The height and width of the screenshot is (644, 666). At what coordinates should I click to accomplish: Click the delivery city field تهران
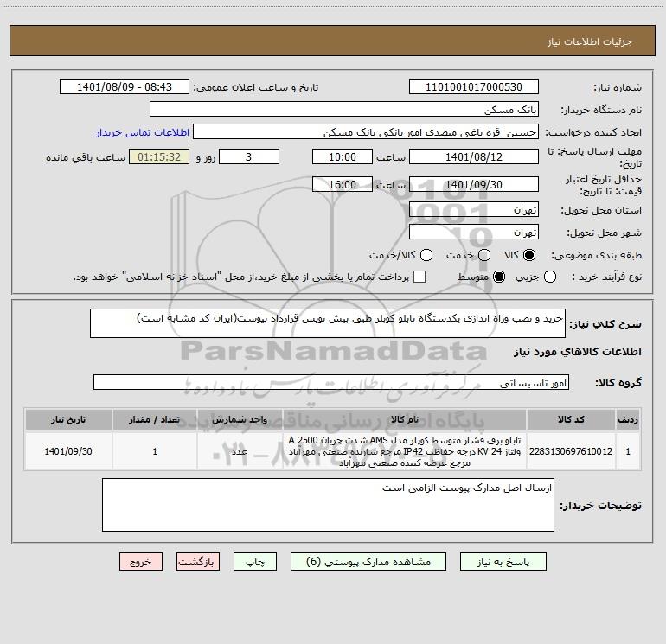[x=474, y=232]
